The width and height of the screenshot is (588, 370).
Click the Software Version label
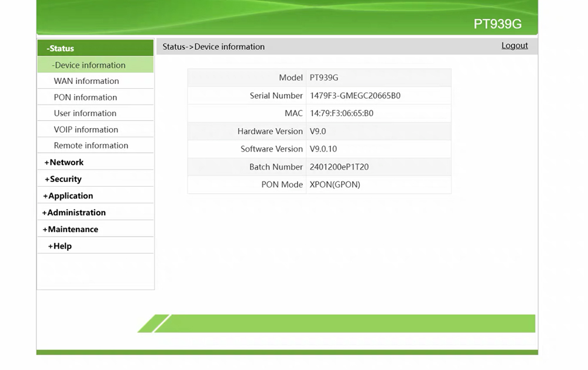point(272,149)
